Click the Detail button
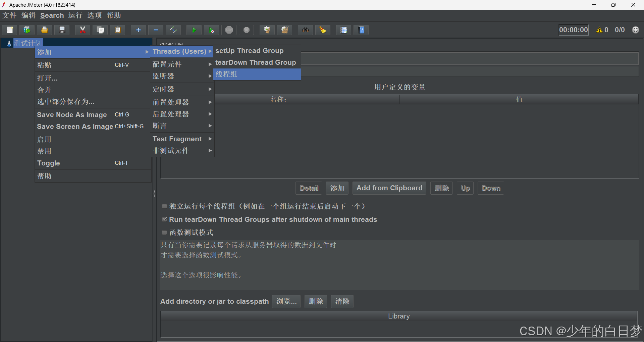This screenshot has height=342, width=644. [309, 188]
